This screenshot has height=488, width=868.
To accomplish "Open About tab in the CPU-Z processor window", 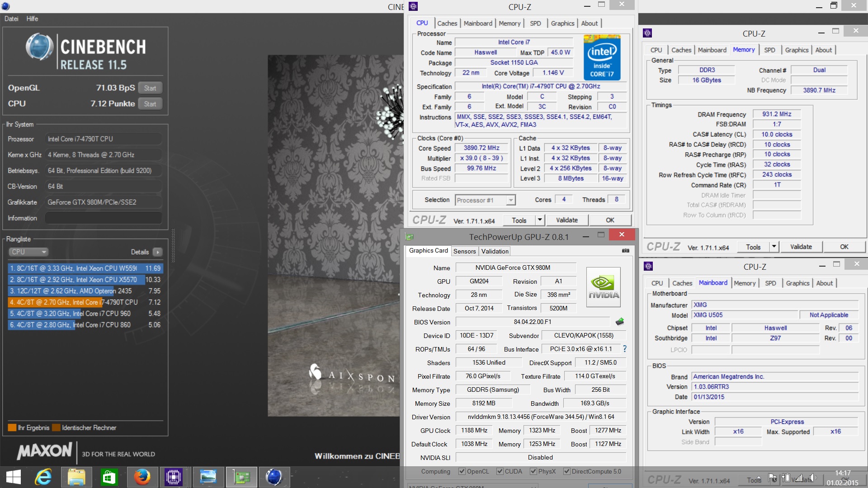I will [x=589, y=23].
